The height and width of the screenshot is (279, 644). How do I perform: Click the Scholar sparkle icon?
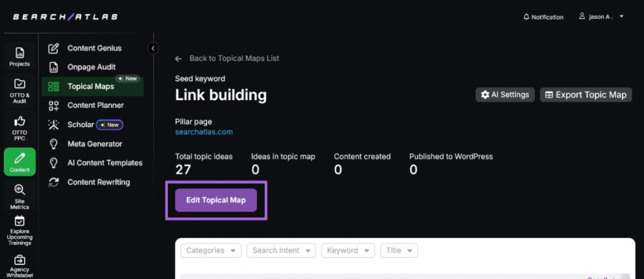(54, 125)
